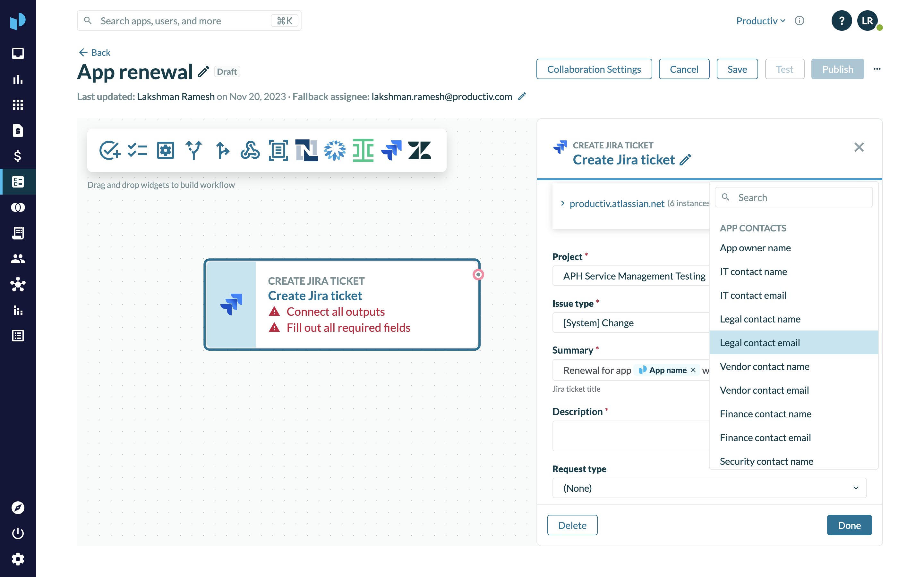The height and width of the screenshot is (577, 924).
Task: Choose Vendor contact name option
Action: [764, 366]
